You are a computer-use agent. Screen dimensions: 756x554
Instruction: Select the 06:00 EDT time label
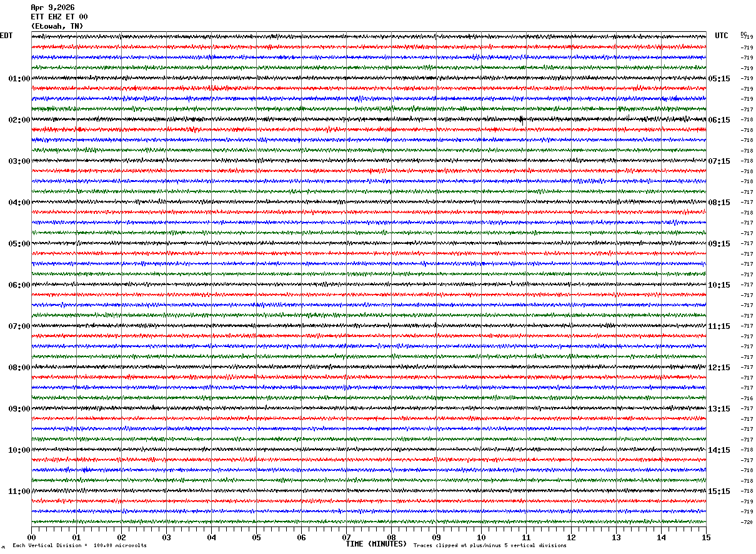tap(19, 285)
